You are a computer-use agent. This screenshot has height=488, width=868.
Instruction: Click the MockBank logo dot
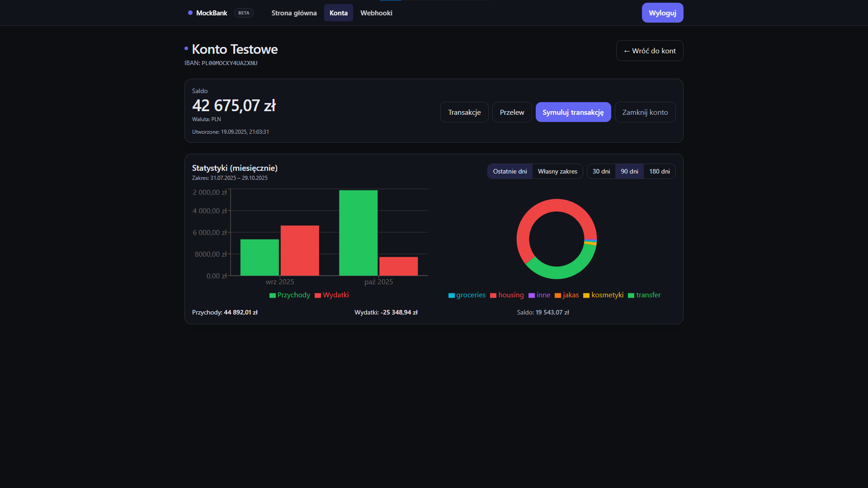pos(190,13)
